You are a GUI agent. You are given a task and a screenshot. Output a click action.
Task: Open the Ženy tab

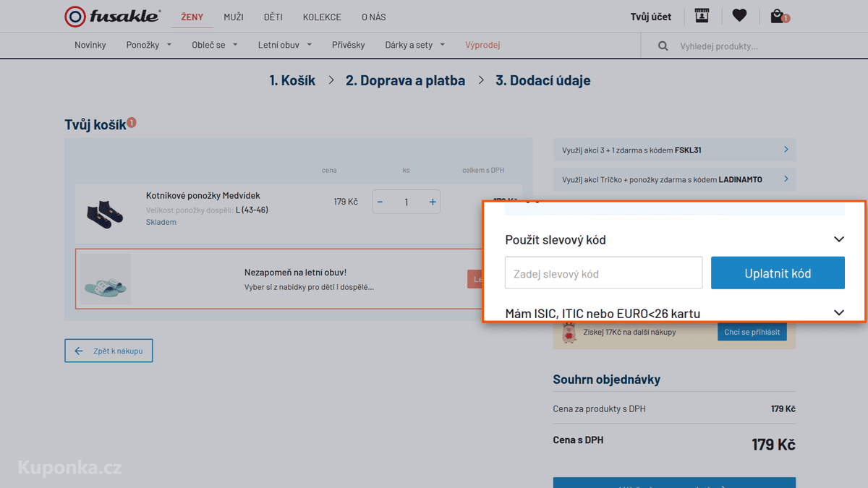192,17
